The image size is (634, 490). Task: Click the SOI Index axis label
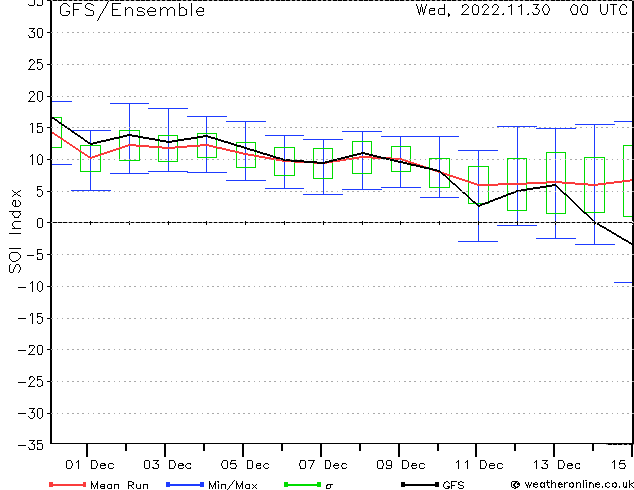15,231
